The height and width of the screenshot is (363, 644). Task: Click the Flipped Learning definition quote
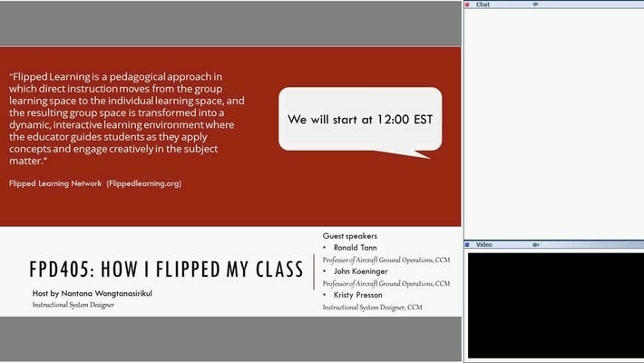126,118
